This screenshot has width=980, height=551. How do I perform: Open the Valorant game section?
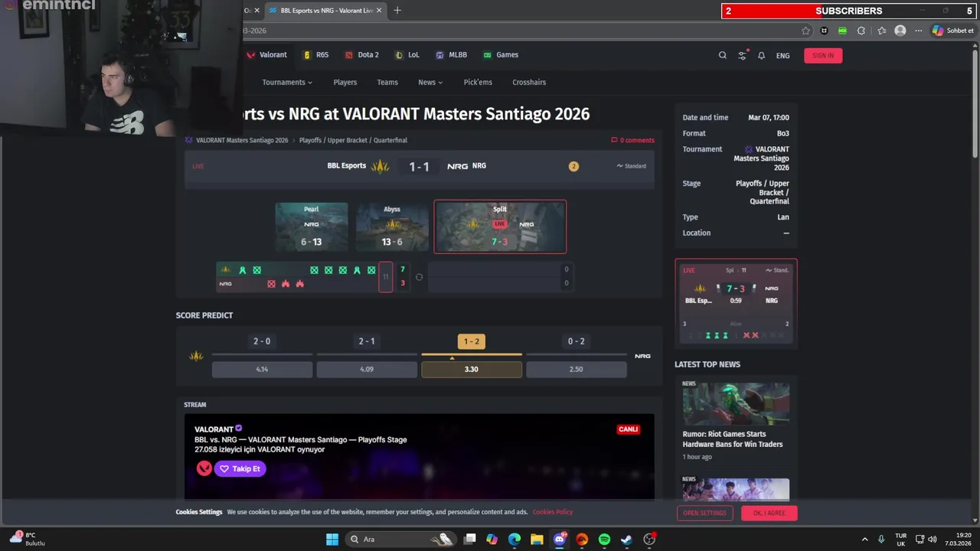pos(266,55)
